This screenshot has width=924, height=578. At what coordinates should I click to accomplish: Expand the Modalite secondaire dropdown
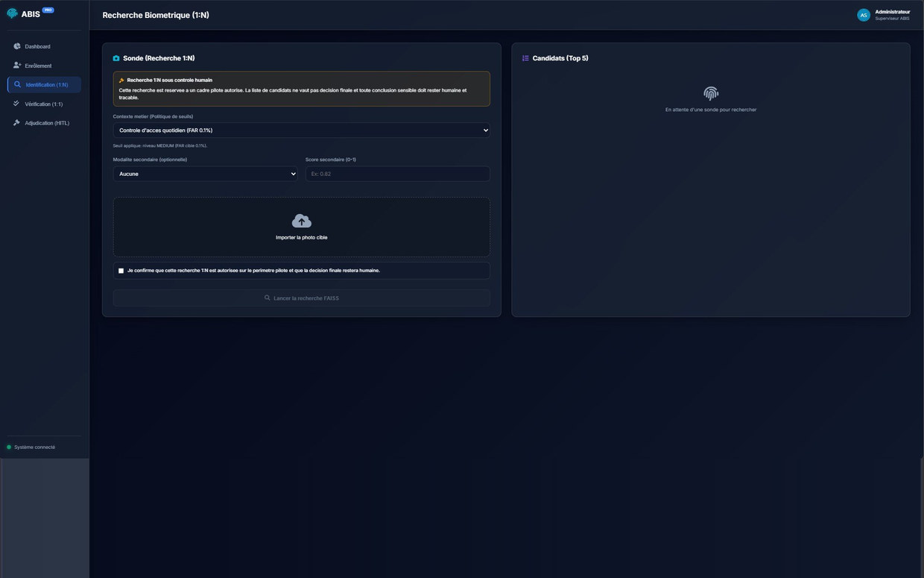point(206,174)
